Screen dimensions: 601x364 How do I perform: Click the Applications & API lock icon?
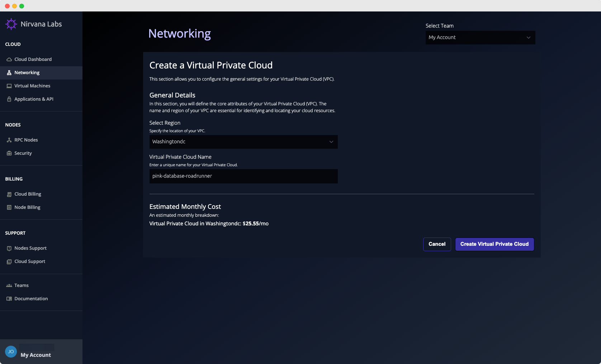(9, 99)
